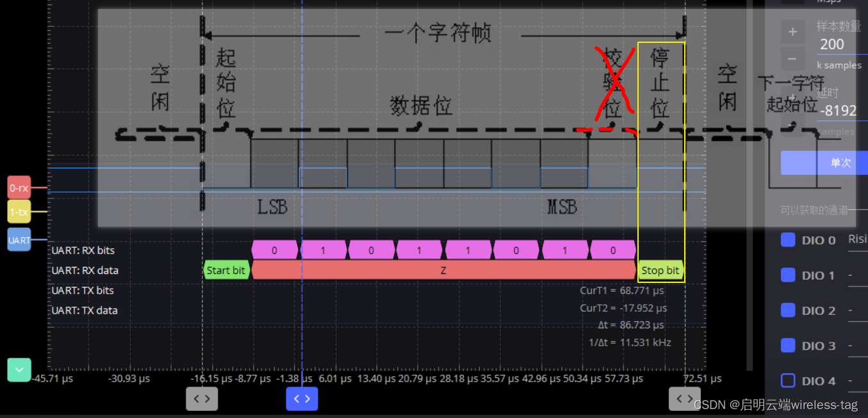Click the UART: TX bits row label
The width and height of the screenshot is (868, 418).
83,290
